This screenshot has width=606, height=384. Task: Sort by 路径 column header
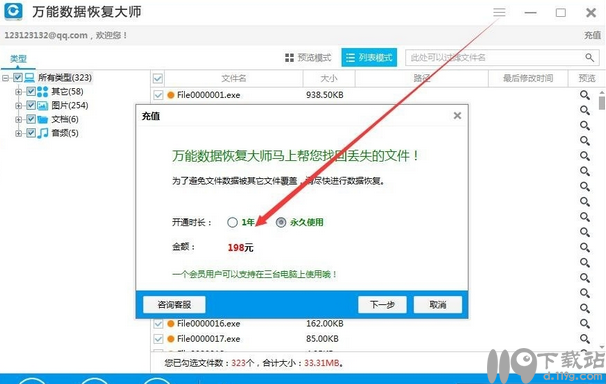coord(422,78)
